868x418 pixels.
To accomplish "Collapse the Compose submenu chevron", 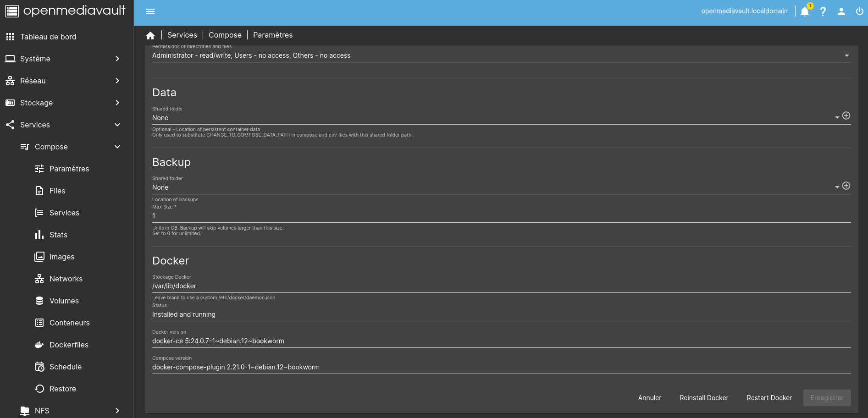I will 117,147.
